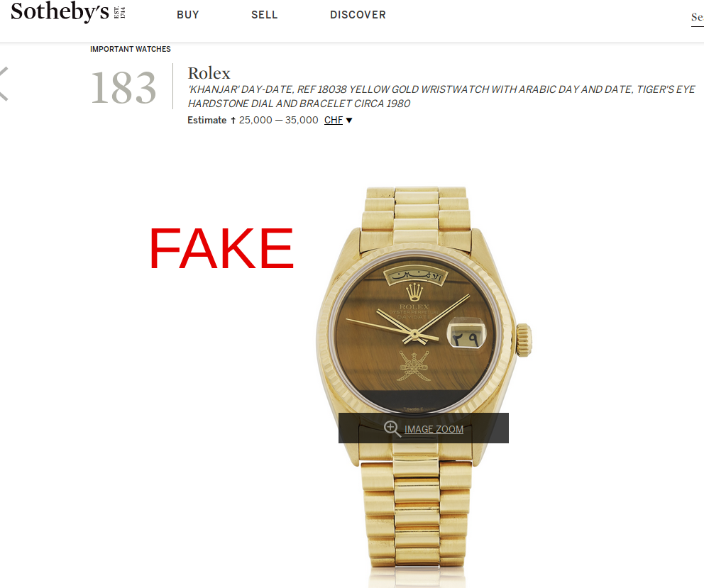
Task: Click the red FAKE label
Action: (222, 248)
